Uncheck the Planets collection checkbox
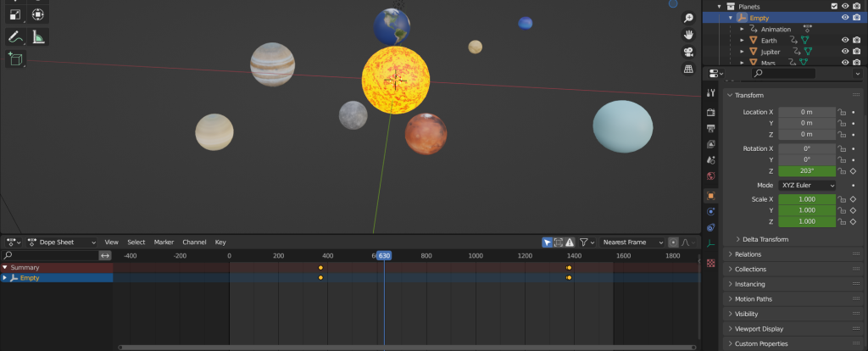This screenshot has height=351, width=868. pos(833,6)
